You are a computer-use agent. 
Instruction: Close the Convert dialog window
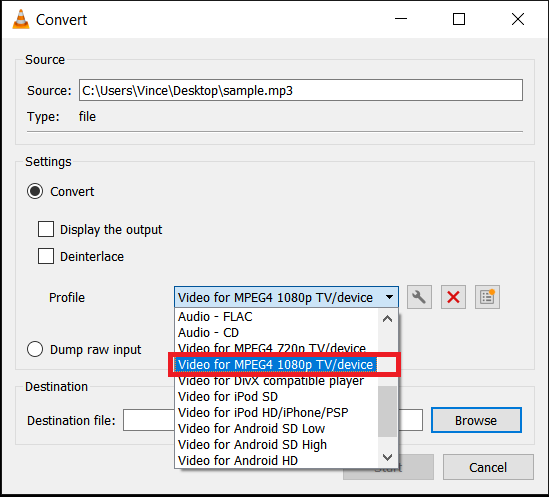click(x=517, y=19)
